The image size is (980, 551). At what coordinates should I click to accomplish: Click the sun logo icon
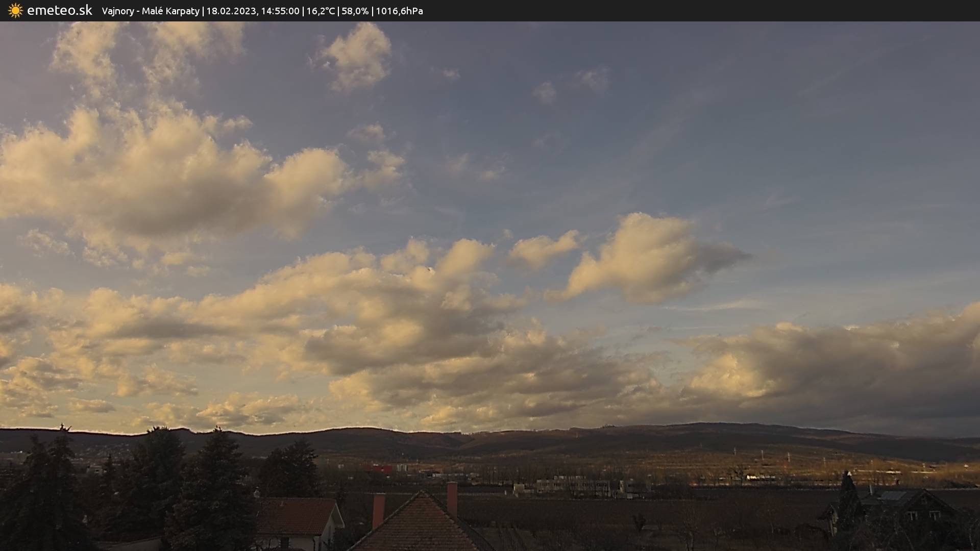pyautogui.click(x=15, y=11)
